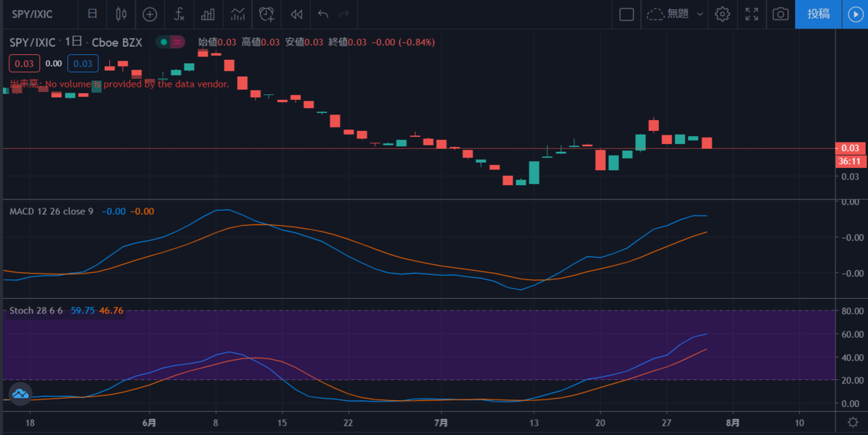Image resolution: width=868 pixels, height=435 pixels.
Task: Click the Stoch value 59.75
Action: [x=83, y=311]
